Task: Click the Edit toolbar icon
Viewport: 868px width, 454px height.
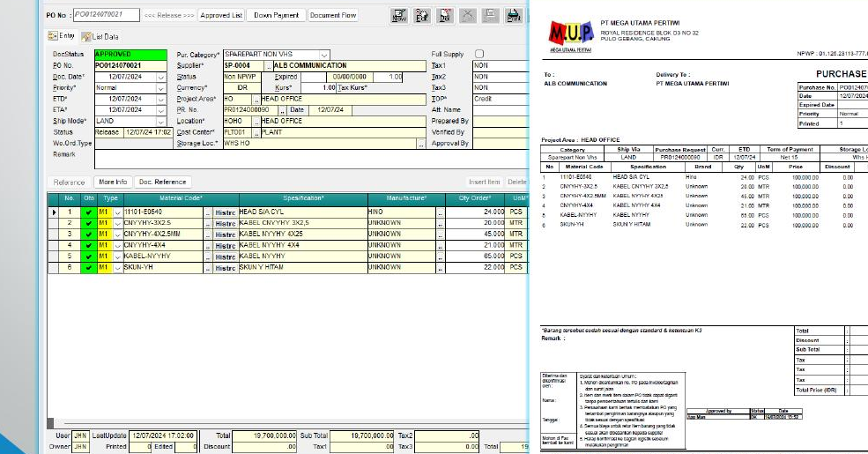Action: pos(422,16)
